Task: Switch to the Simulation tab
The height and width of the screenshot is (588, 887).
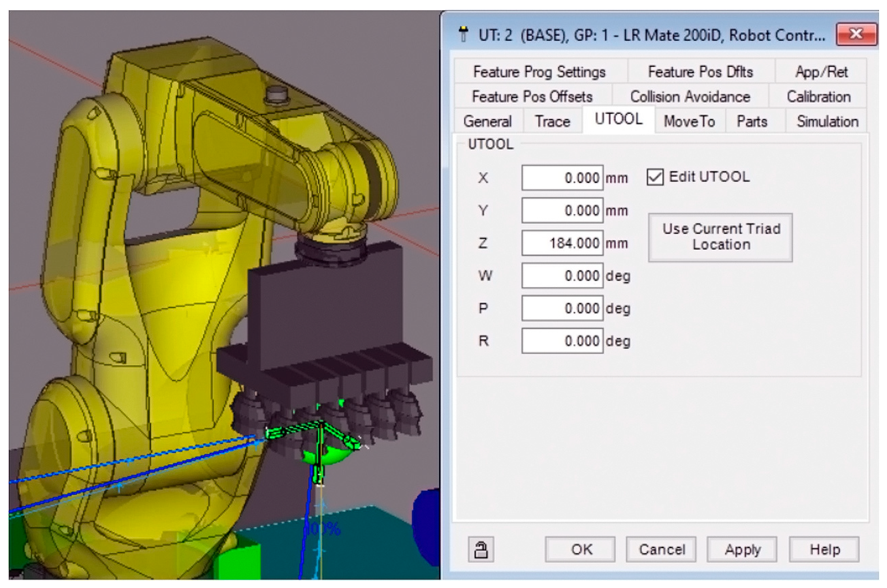Action: click(827, 121)
